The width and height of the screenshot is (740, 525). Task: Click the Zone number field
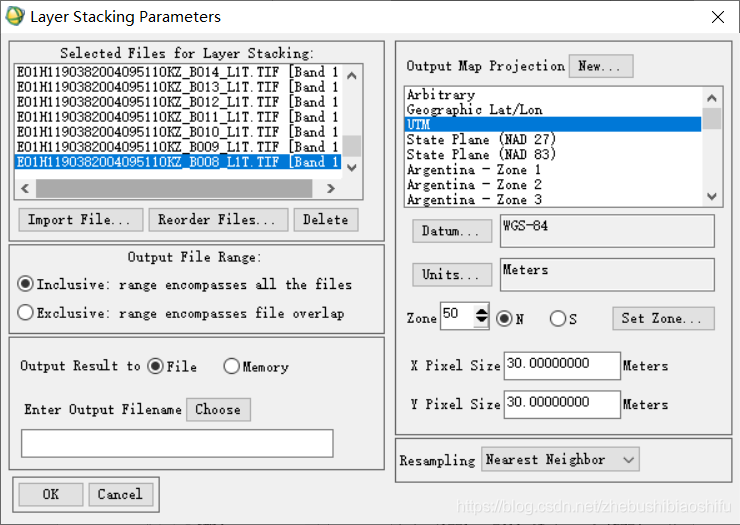coord(457,316)
